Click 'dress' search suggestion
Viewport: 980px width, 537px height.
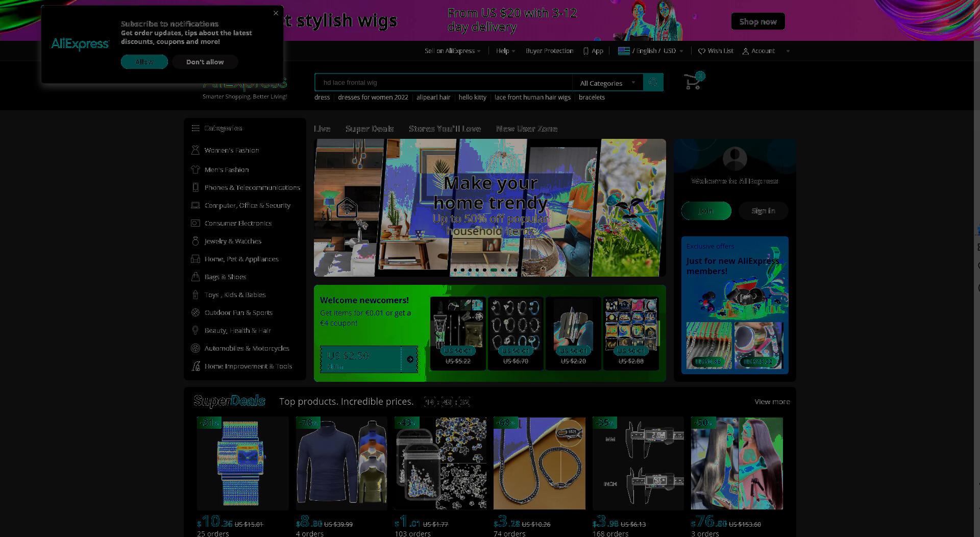(322, 97)
